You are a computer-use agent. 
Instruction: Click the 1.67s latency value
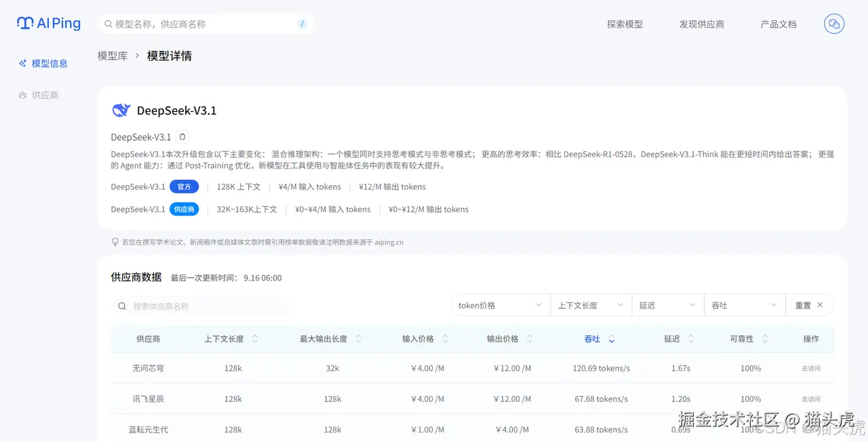(x=681, y=369)
